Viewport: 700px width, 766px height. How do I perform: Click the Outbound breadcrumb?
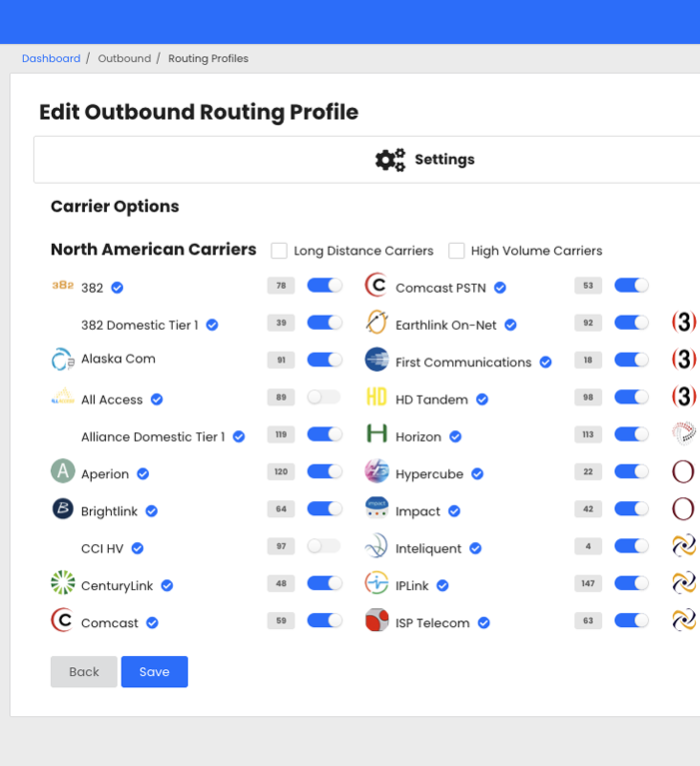[x=125, y=58]
